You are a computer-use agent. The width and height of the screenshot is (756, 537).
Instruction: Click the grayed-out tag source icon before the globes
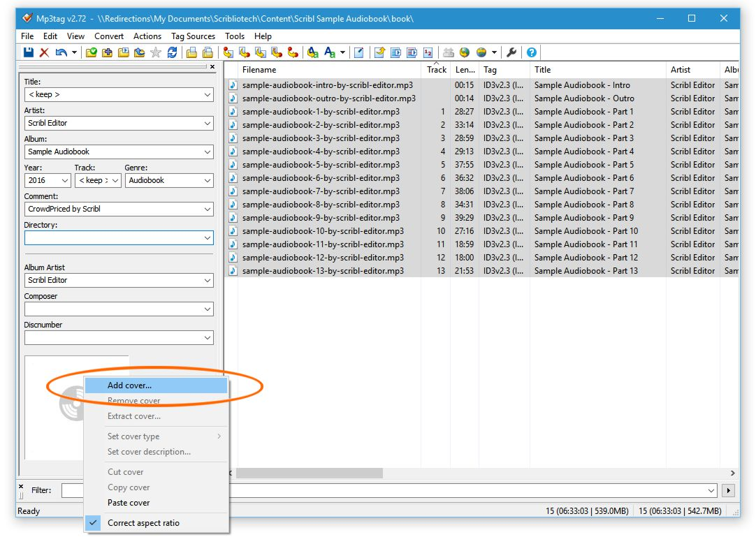pos(449,52)
